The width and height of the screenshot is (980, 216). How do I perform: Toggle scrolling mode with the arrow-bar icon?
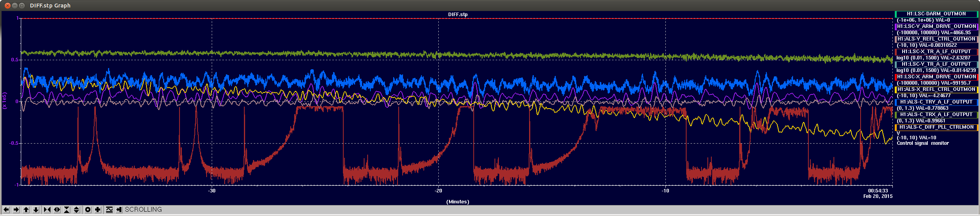[119, 210]
